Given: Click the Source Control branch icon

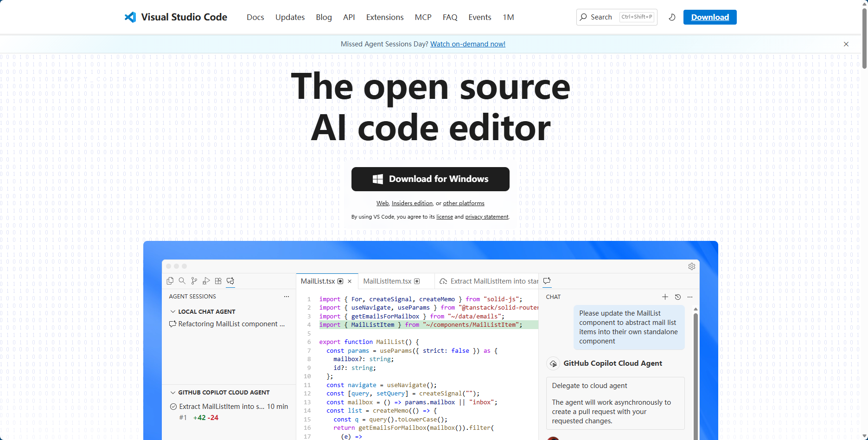Looking at the screenshot, I should 194,281.
